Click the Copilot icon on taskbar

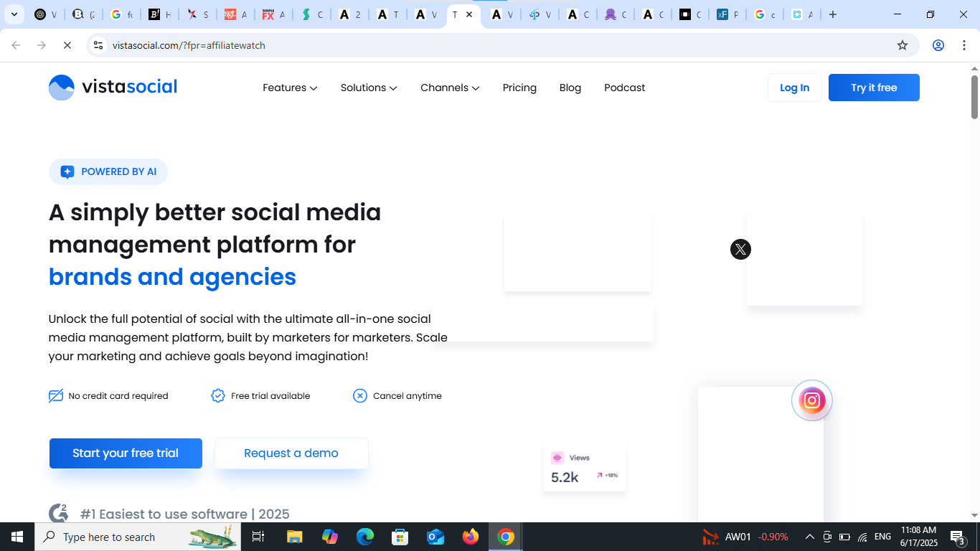point(330,537)
